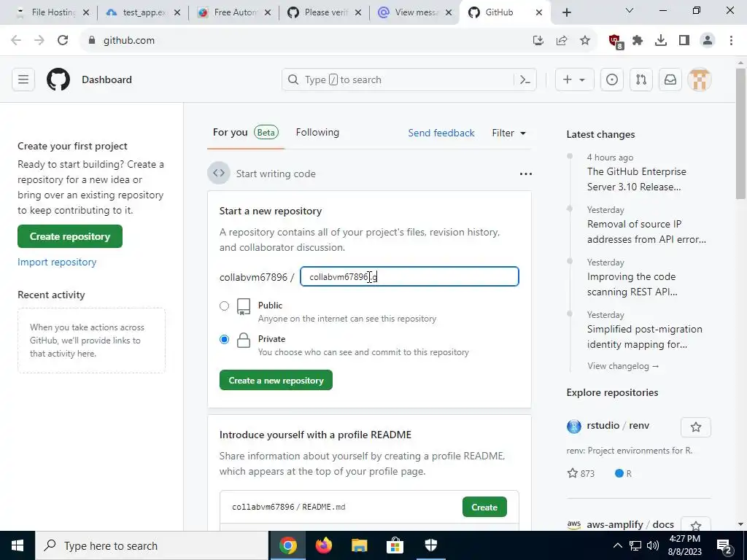Open Improving the code scanning REST API changelog
Image resolution: width=747 pixels, height=560 pixels.
tap(632, 284)
